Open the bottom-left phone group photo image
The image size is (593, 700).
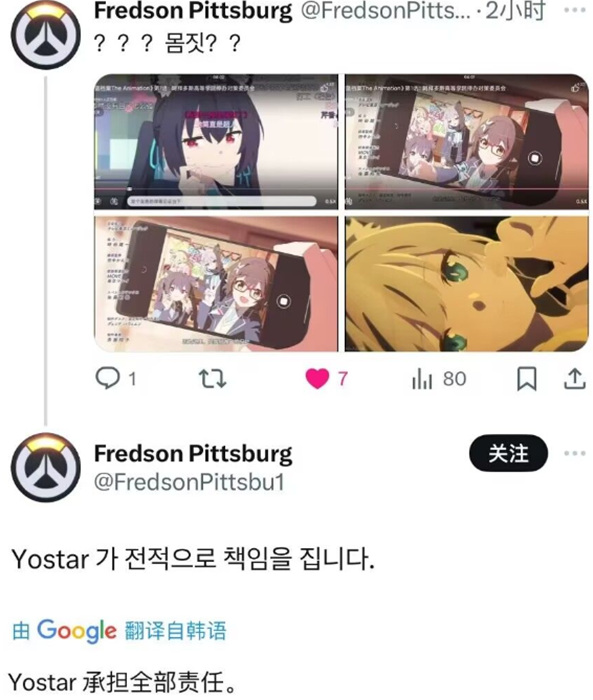(216, 284)
